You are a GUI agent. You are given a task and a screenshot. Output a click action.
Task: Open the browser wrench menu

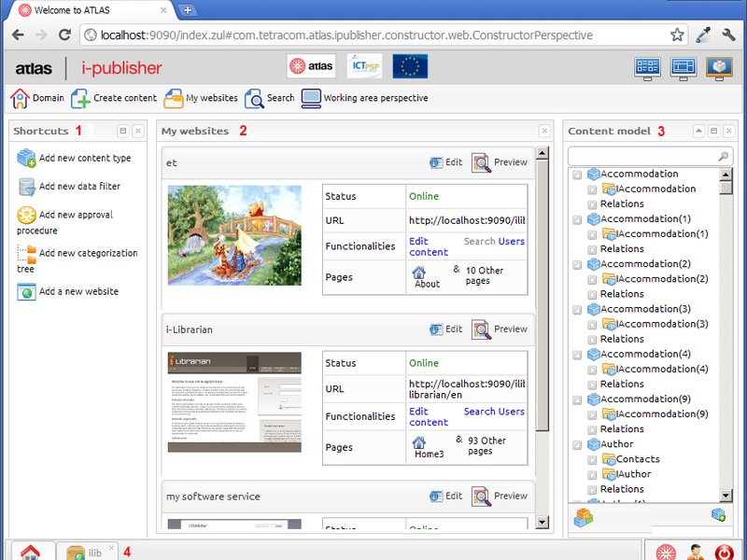coord(729,35)
